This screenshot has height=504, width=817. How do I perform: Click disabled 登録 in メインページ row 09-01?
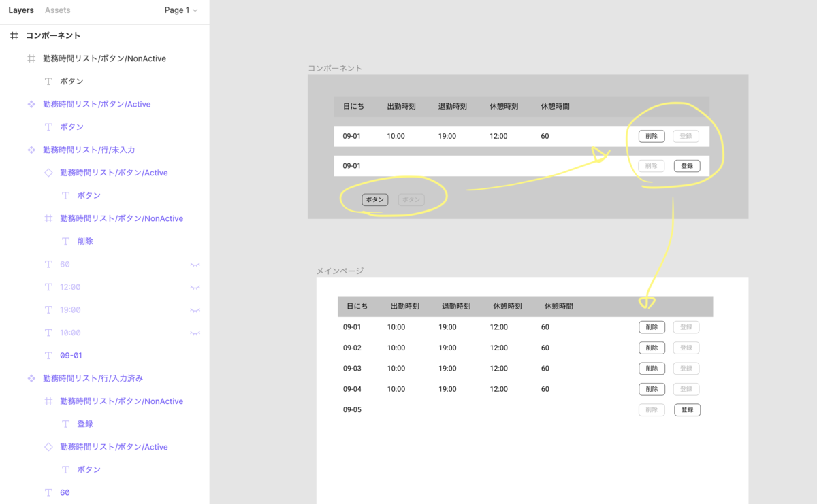[686, 327]
